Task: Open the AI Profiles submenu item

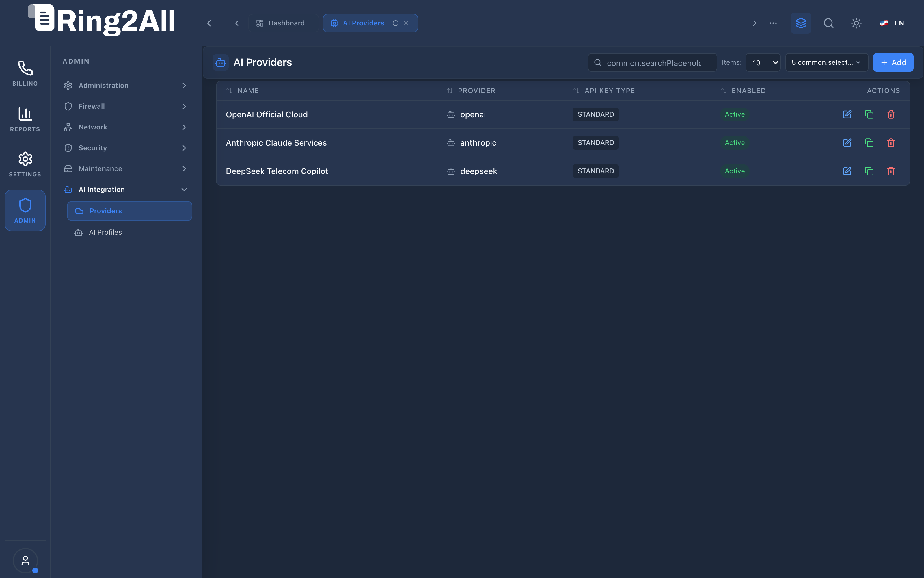Action: coord(129,232)
